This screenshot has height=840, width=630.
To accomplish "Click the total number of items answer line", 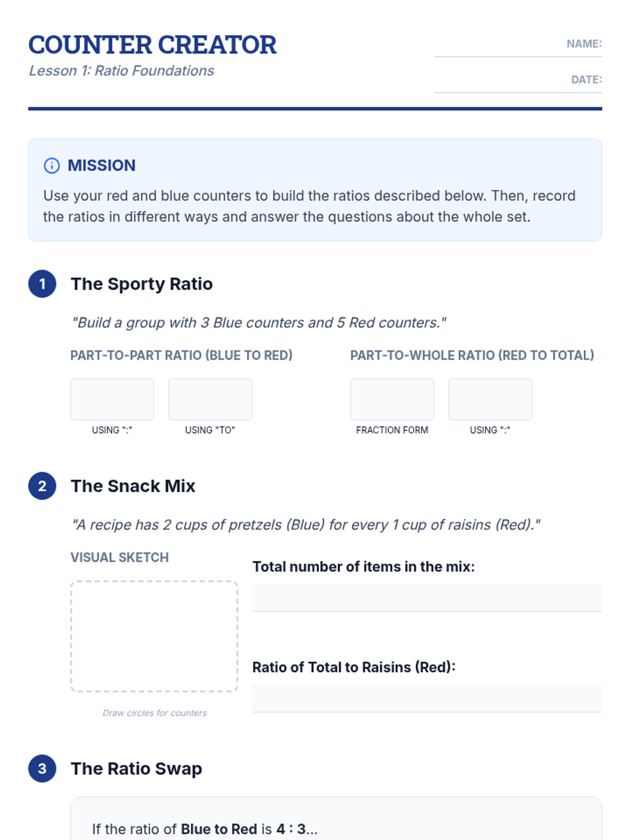I will point(427,598).
